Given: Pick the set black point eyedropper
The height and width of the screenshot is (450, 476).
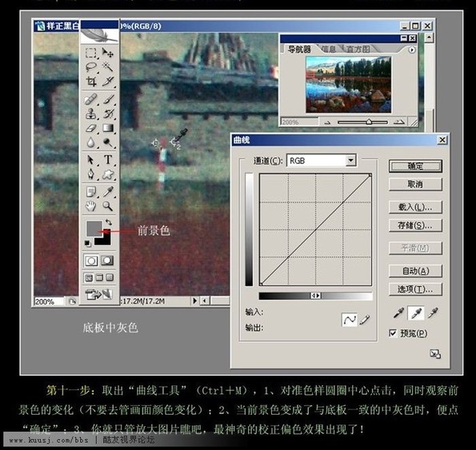Looking at the screenshot, I should tap(398, 313).
